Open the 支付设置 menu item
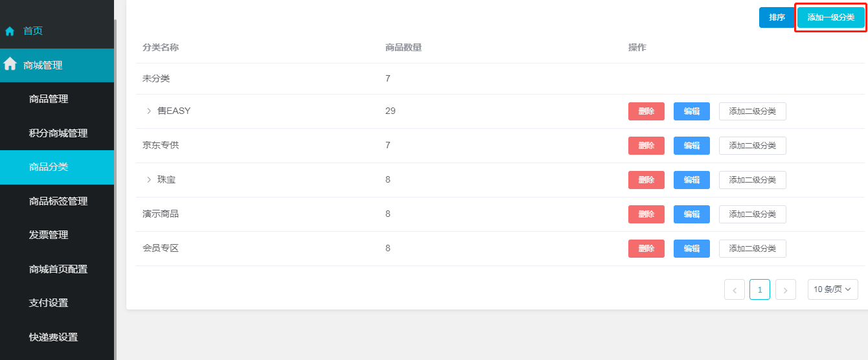The image size is (868, 360). tap(49, 303)
